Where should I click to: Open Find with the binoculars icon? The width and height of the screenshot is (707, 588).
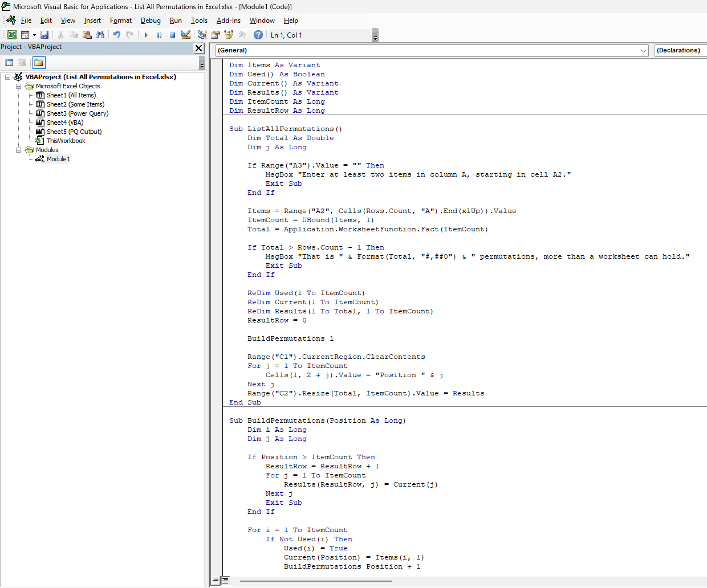[100, 35]
